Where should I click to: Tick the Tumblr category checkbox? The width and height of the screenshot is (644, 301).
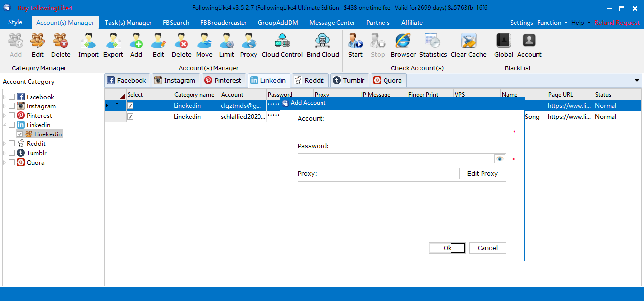click(x=12, y=153)
